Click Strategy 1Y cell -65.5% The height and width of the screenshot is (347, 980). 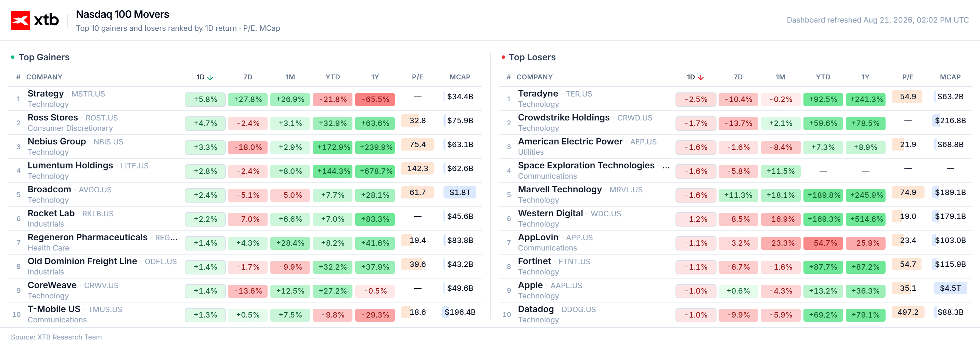click(x=375, y=100)
